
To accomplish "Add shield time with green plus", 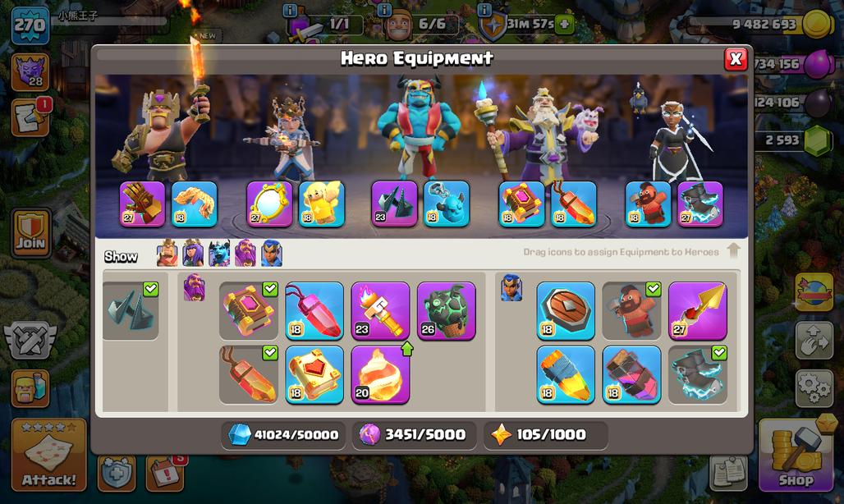I will pos(564,24).
